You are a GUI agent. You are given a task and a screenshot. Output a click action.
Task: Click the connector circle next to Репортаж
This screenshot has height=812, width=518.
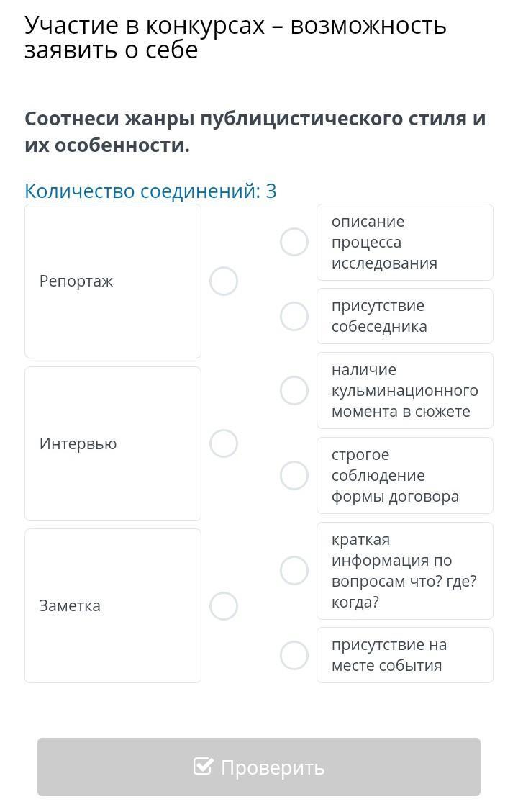coord(224,281)
